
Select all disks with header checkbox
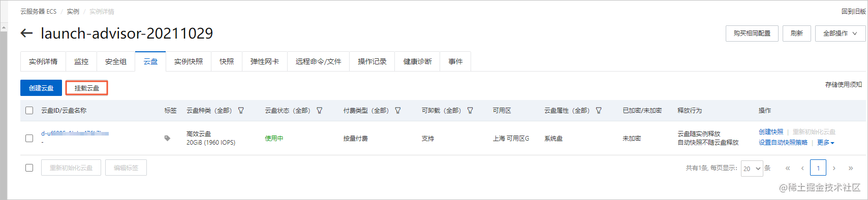[x=29, y=110]
